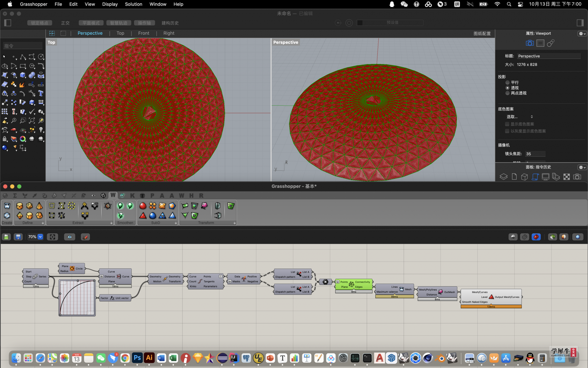
Task: Open the Weaverbird W tab in Grasshopper
Action: pyautogui.click(x=113, y=195)
